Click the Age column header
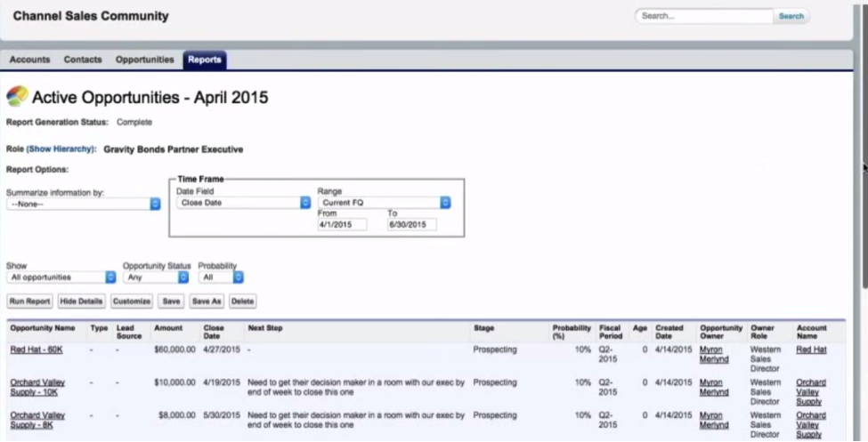 point(640,328)
